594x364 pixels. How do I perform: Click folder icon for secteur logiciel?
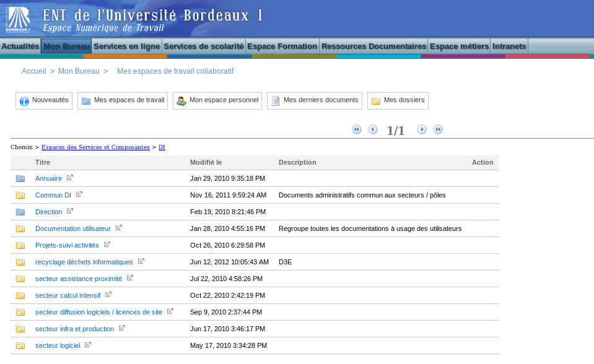coord(20,345)
